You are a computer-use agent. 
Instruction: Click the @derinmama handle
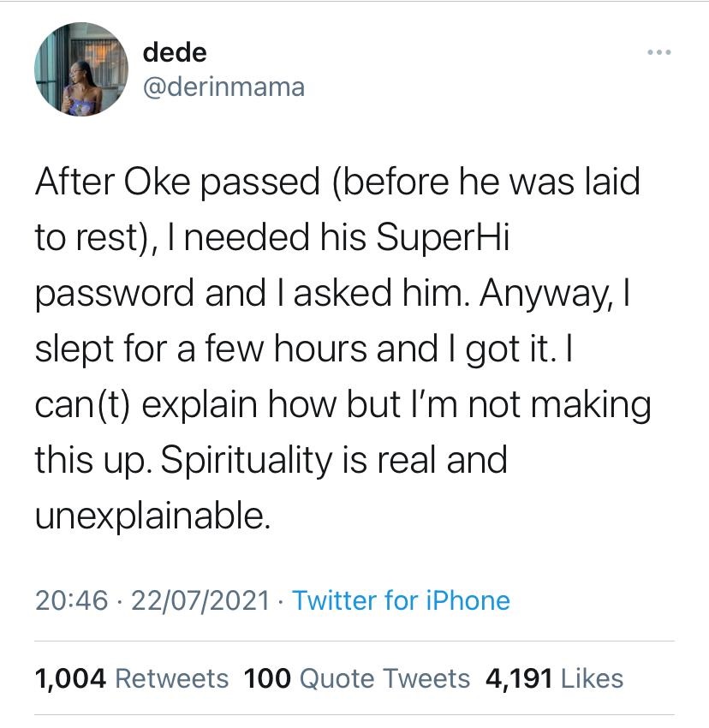click(223, 87)
